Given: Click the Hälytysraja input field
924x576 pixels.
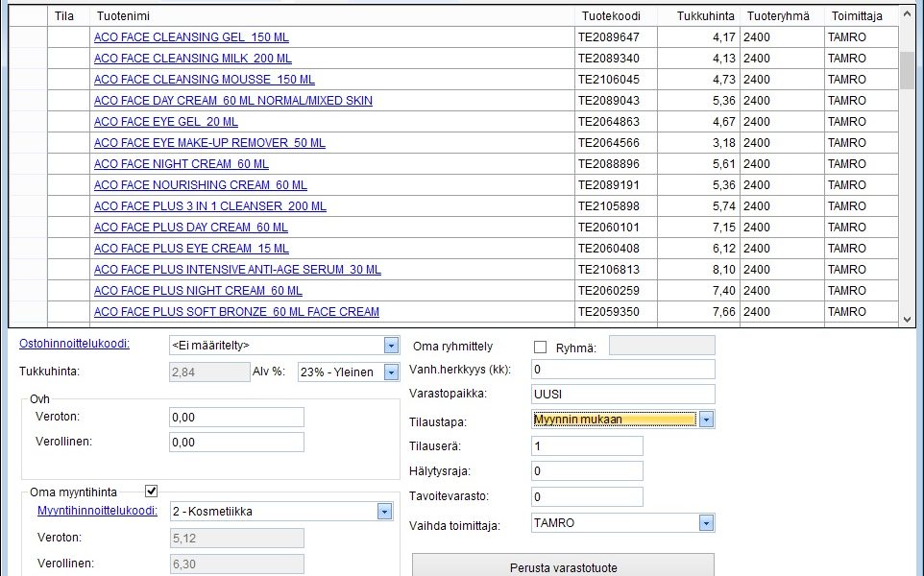Looking at the screenshot, I should coord(587,471).
